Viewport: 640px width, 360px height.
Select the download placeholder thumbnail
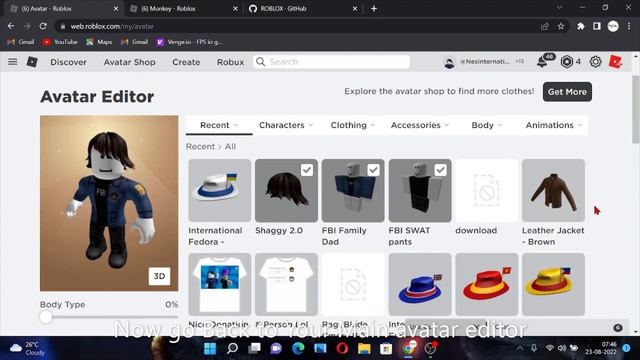pyautogui.click(x=487, y=191)
